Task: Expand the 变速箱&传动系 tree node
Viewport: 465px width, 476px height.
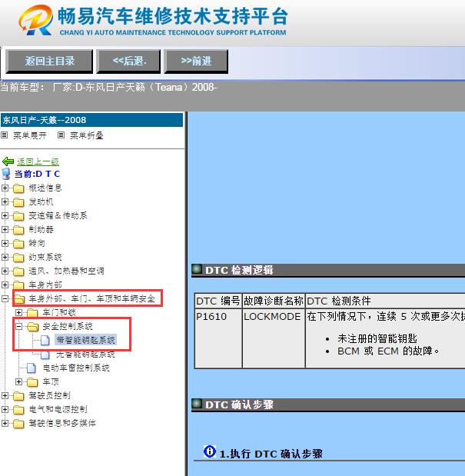Action: coord(5,215)
